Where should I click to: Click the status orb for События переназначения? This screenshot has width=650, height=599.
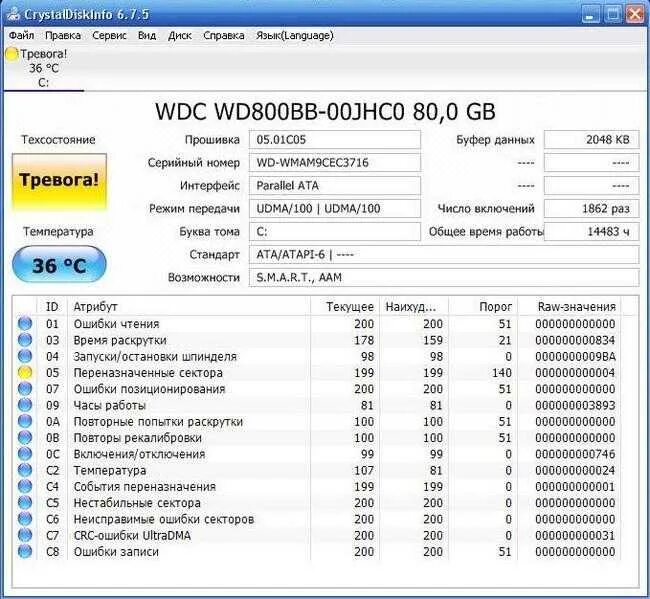tap(25, 487)
